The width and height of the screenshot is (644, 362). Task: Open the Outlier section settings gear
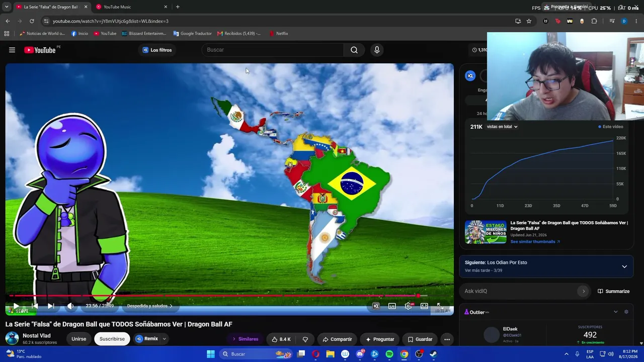pos(626,312)
